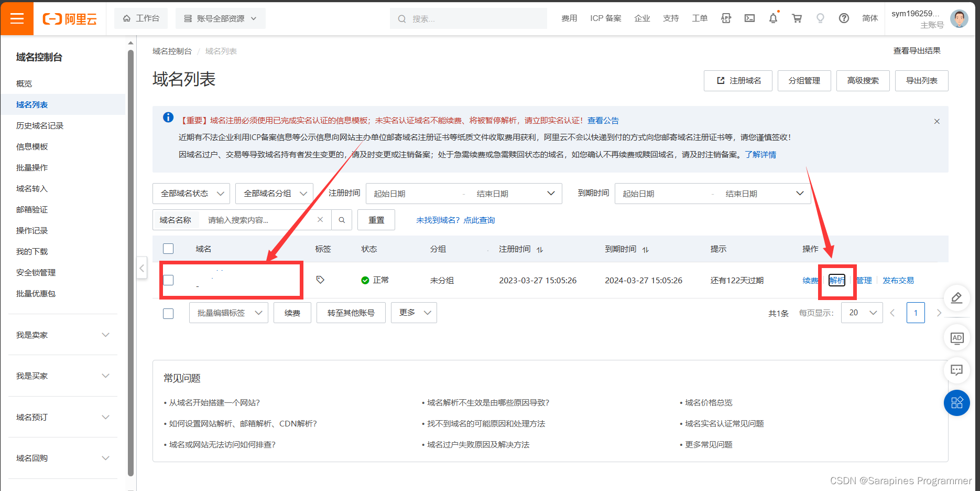Open the feedback chat floating icon
Viewport: 980px width, 491px height.
tap(957, 370)
